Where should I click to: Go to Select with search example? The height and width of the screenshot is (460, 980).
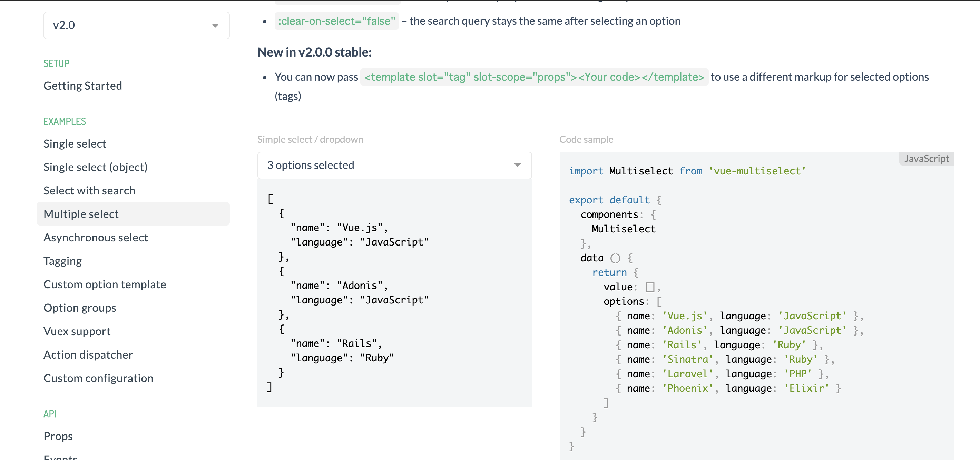click(89, 190)
